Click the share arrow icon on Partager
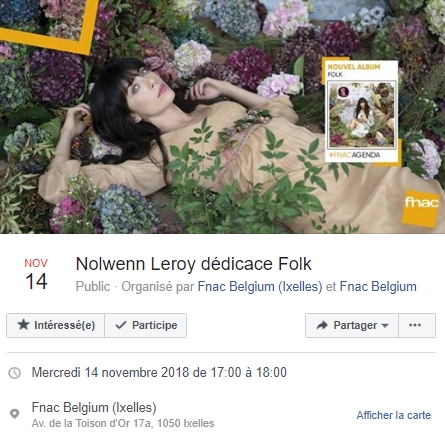 click(322, 325)
